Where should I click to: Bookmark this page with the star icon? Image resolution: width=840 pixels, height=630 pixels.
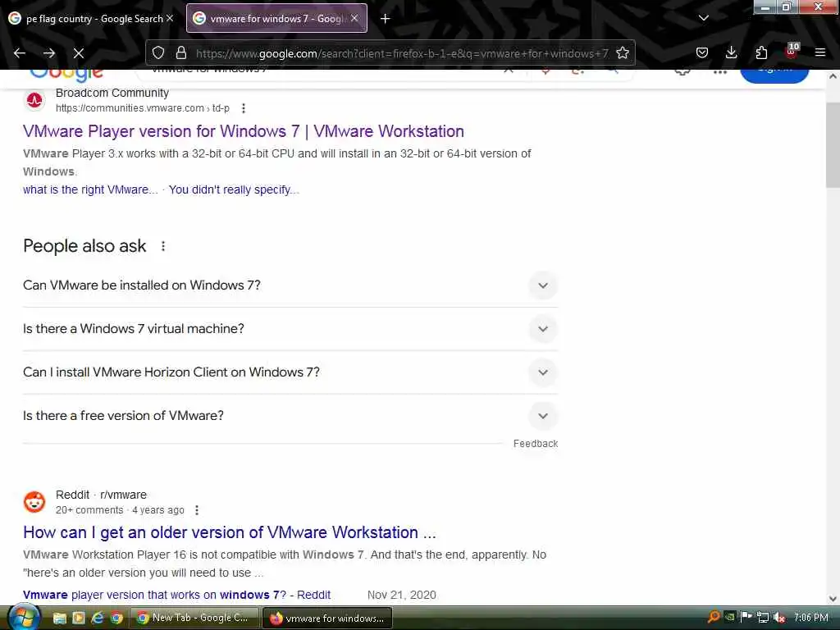coord(623,53)
